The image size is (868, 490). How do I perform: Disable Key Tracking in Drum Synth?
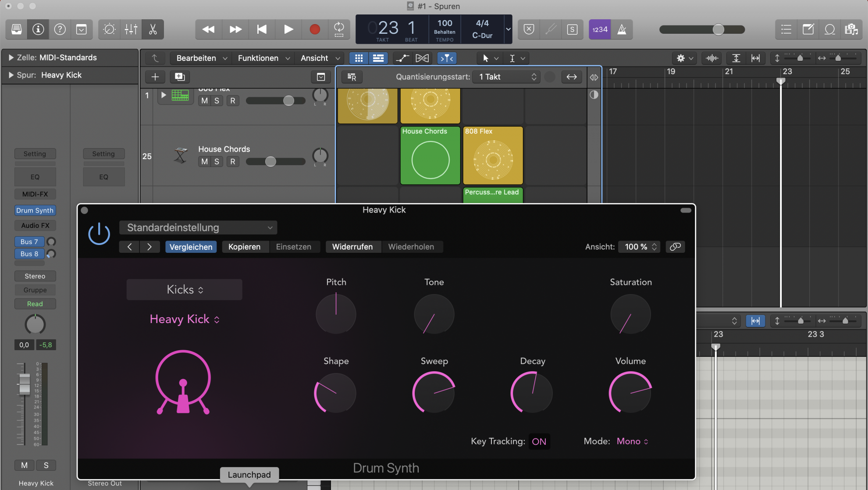tap(539, 441)
